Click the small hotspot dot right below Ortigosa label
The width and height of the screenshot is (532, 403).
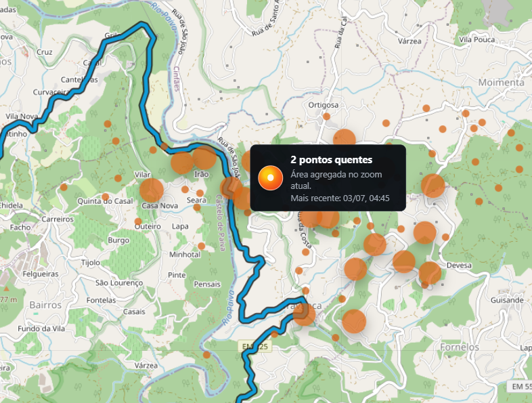pos(326,116)
